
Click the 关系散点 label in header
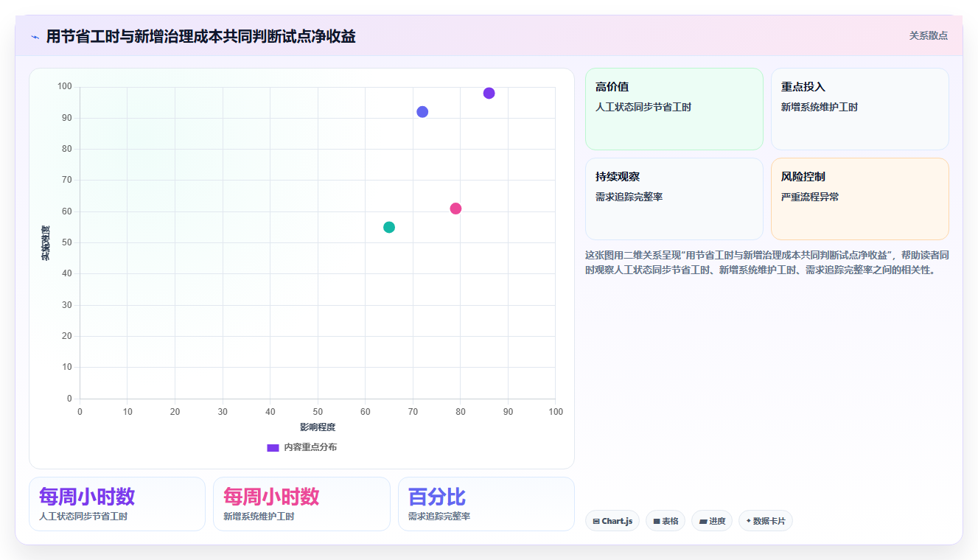928,35
